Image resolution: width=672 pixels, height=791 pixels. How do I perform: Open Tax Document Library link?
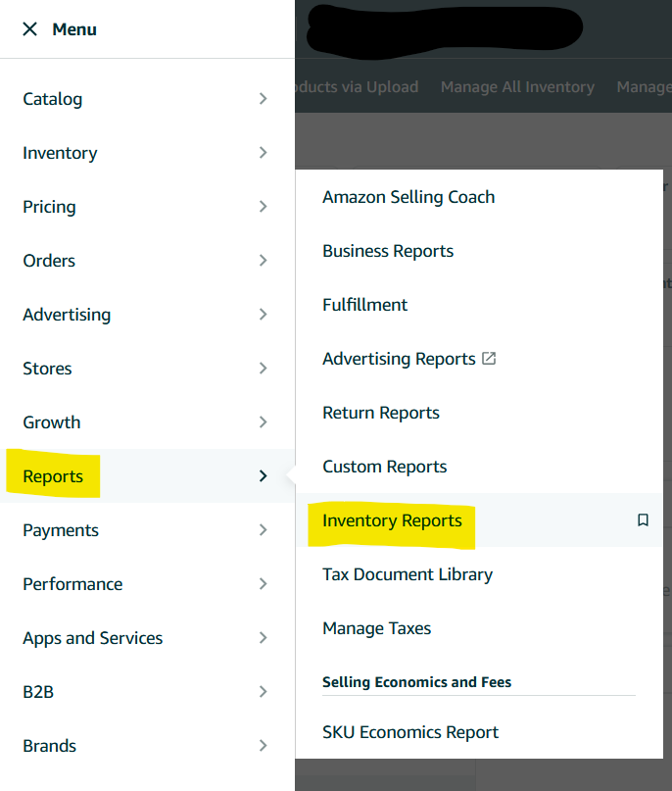[x=408, y=574]
